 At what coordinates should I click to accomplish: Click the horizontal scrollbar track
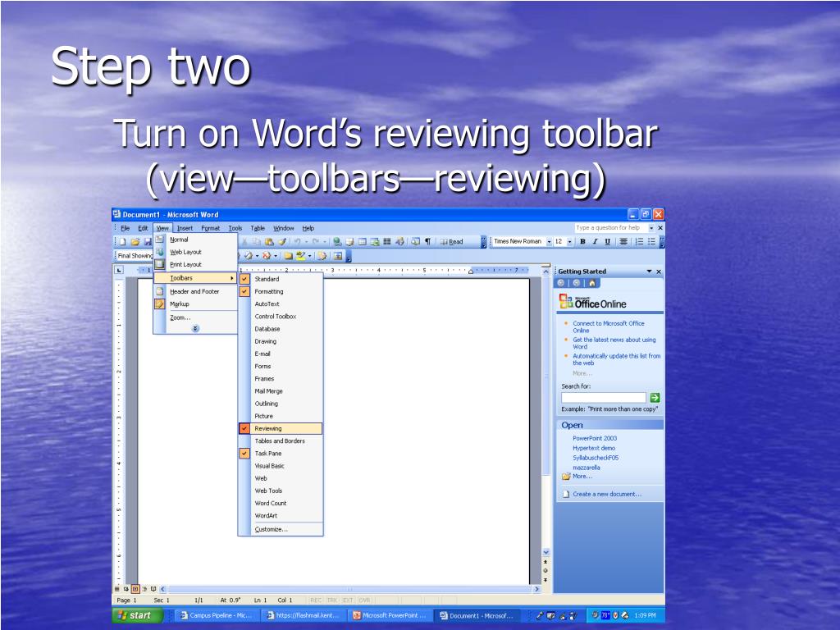pyautogui.click(x=349, y=589)
